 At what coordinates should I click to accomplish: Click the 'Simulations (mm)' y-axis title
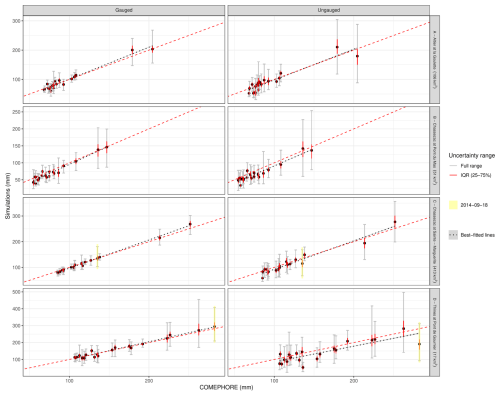pos(7,196)
